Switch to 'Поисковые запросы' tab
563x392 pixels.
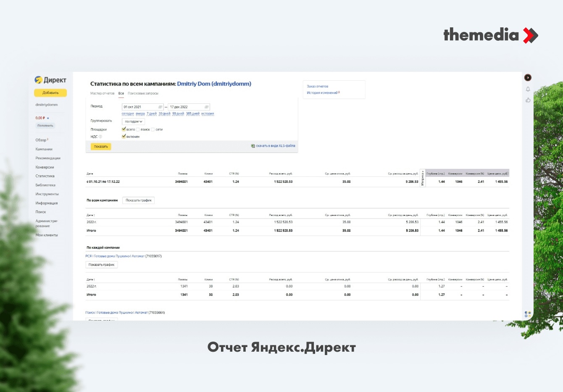click(x=143, y=93)
